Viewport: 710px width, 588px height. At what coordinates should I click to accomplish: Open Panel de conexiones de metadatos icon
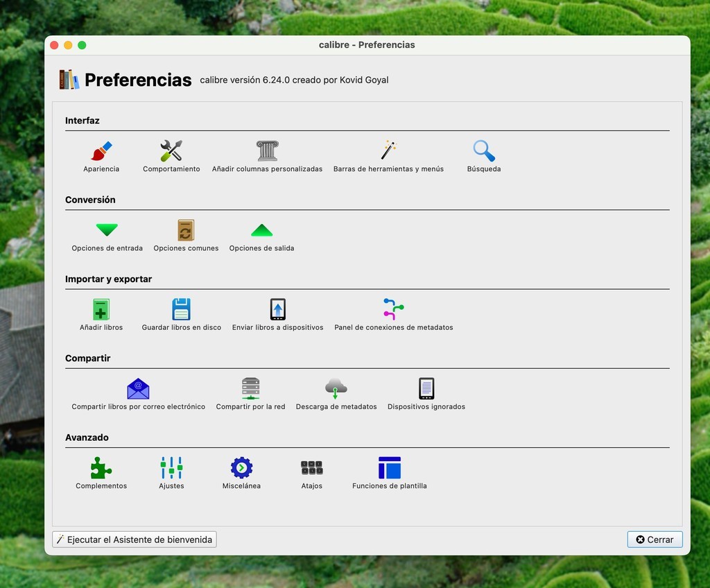pos(394,309)
